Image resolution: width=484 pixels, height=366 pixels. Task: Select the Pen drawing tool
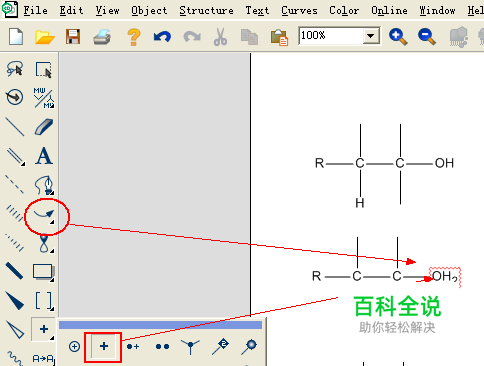[x=44, y=185]
